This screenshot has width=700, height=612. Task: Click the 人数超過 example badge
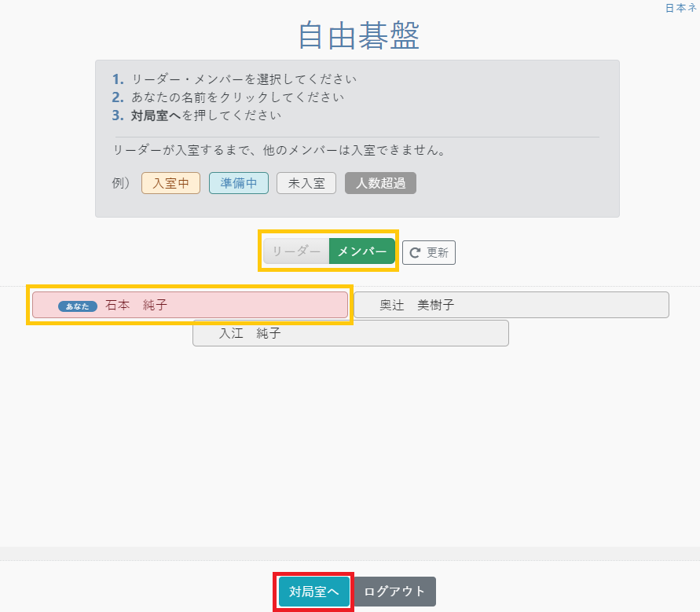380,183
